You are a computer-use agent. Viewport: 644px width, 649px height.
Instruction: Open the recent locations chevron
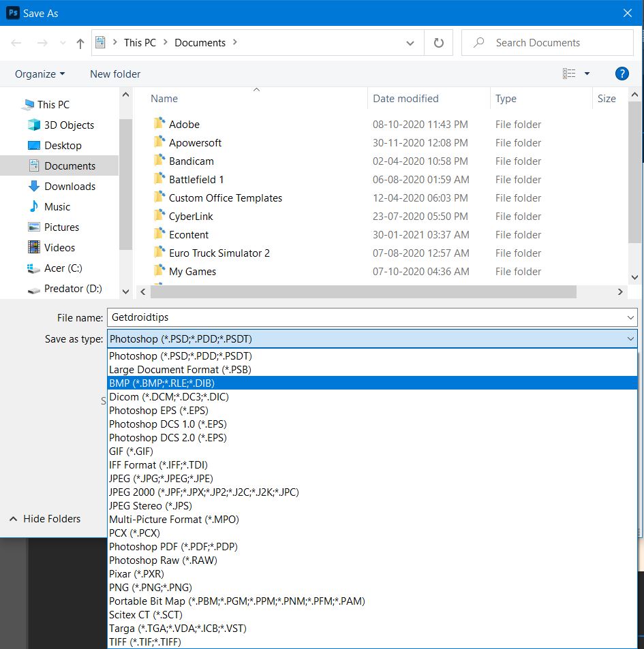click(x=63, y=43)
